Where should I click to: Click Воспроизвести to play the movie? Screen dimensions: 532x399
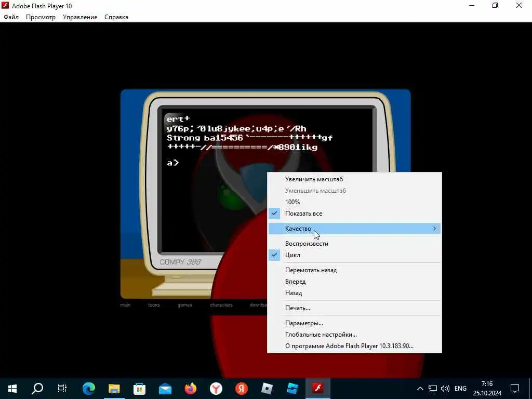coord(354,244)
